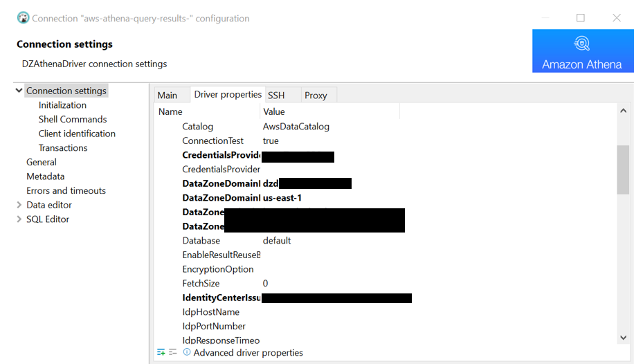Collapse the Connection settings tree node
Viewport: 634px width, 364px height.
coord(19,90)
